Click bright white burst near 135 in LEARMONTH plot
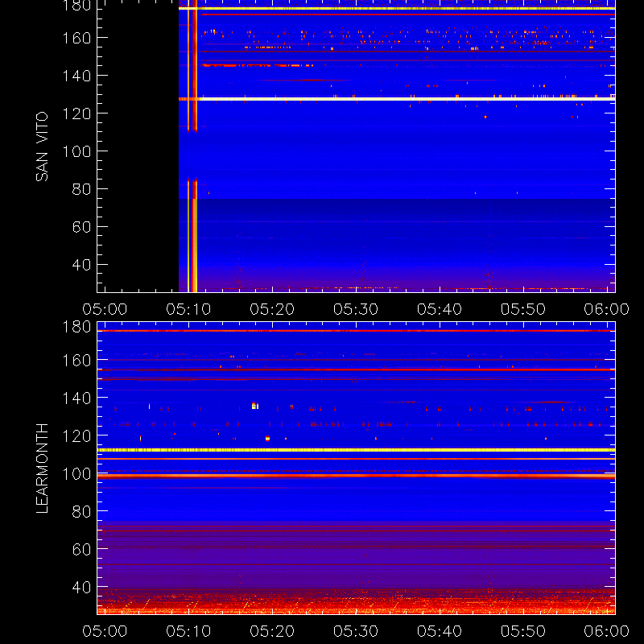 (254, 406)
